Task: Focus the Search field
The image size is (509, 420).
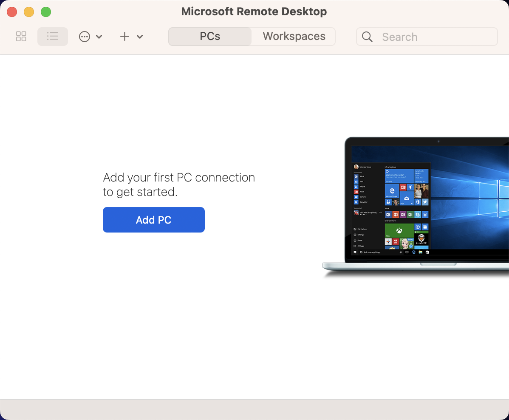Action: [427, 37]
